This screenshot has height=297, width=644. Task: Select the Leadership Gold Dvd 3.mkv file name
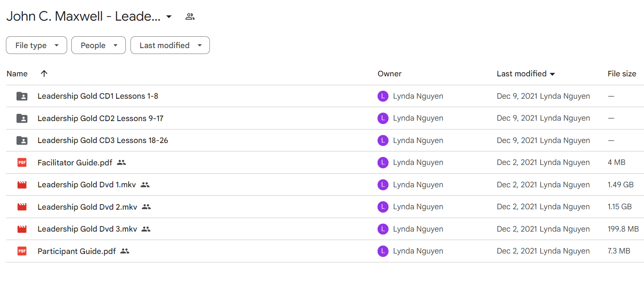[87, 229]
